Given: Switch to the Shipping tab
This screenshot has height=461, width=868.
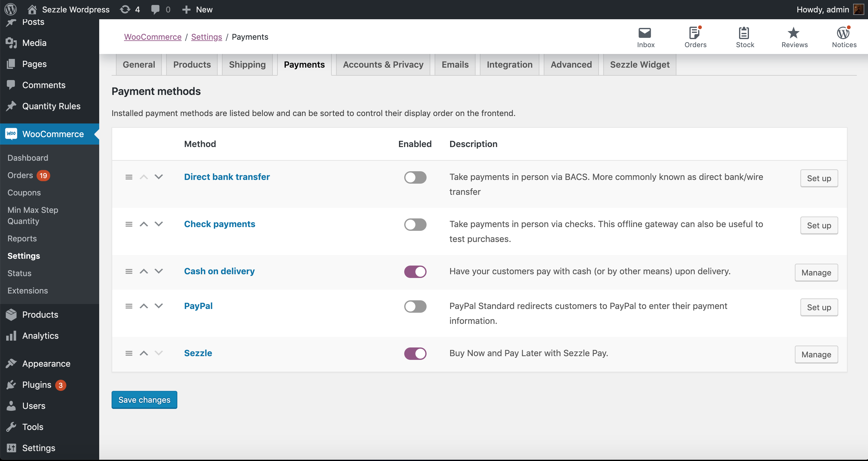Looking at the screenshot, I should tap(247, 65).
